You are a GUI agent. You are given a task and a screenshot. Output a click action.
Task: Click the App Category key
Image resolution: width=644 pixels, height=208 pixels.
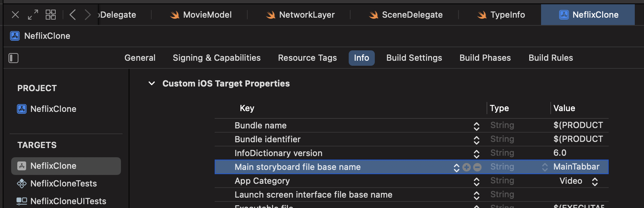coord(262,181)
